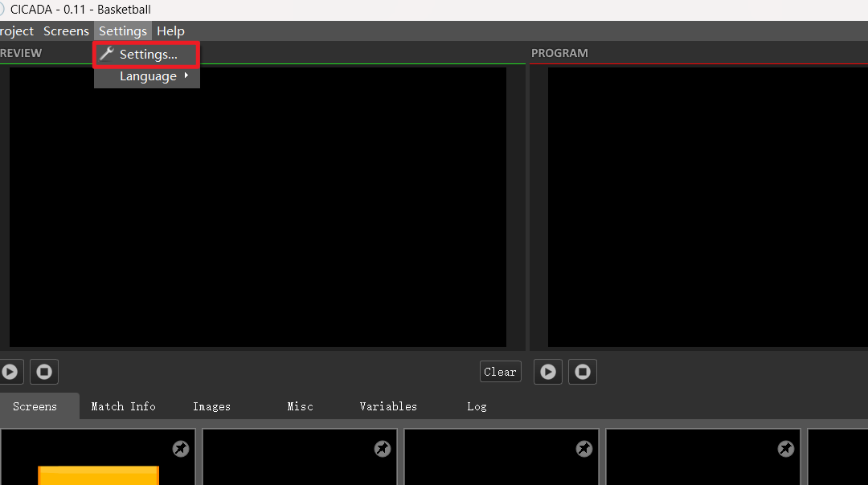Open the Settings... entry with wrench icon

coord(147,55)
